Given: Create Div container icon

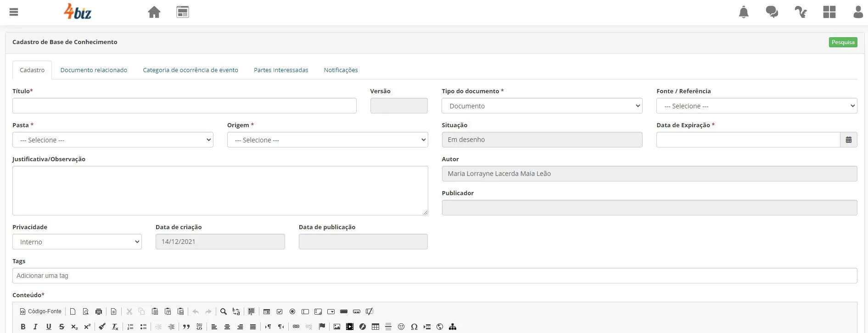Looking at the screenshot, I should pyautogui.click(x=199, y=327).
